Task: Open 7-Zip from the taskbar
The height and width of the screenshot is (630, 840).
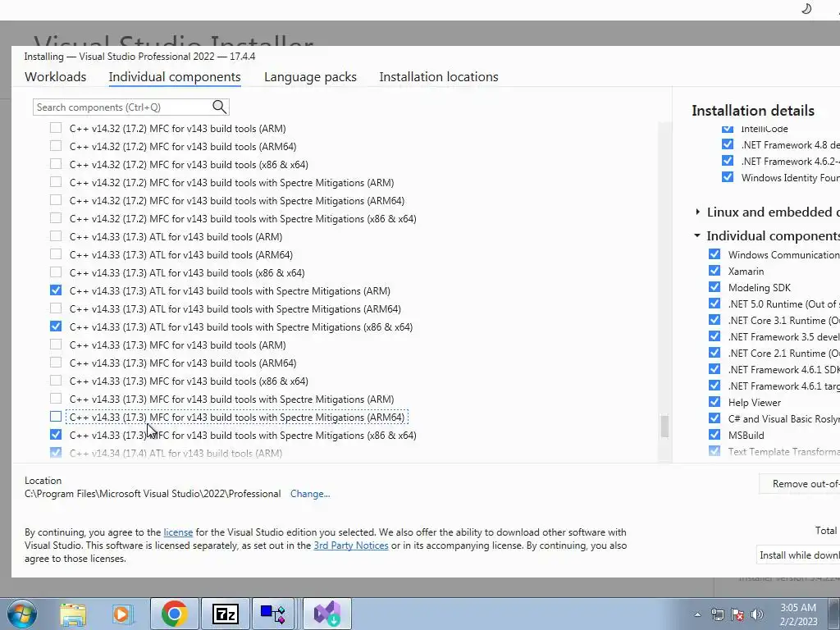Action: tap(225, 614)
